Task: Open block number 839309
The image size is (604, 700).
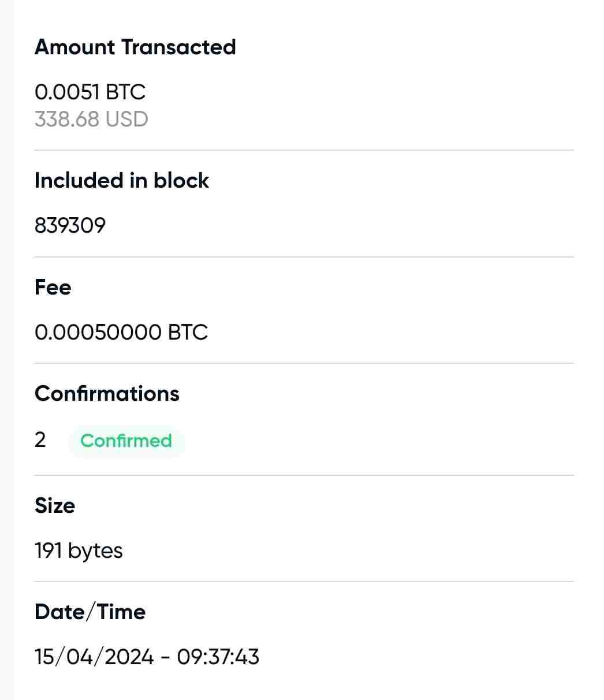Action: point(70,225)
